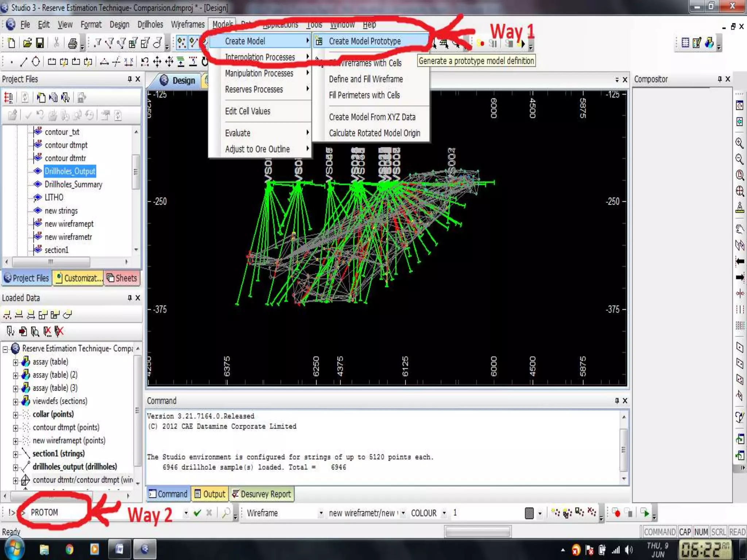Click the move points crosshair arrows tool

(157, 62)
